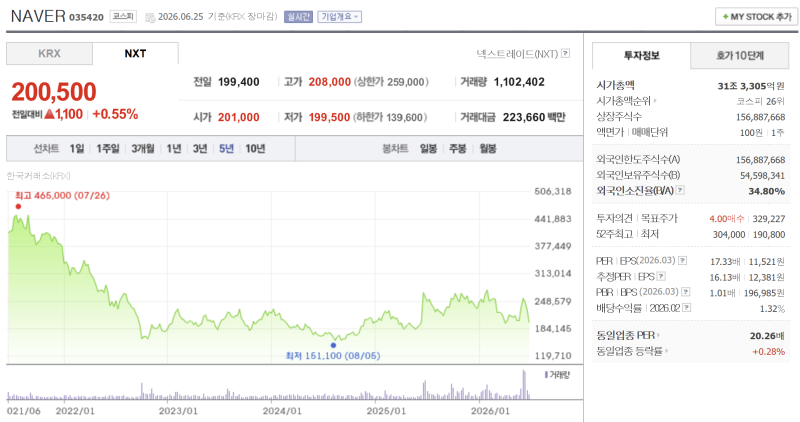This screenshot has width=800, height=422.
Task: Click the 4.00매수 investment opinion
Action: pos(727,218)
